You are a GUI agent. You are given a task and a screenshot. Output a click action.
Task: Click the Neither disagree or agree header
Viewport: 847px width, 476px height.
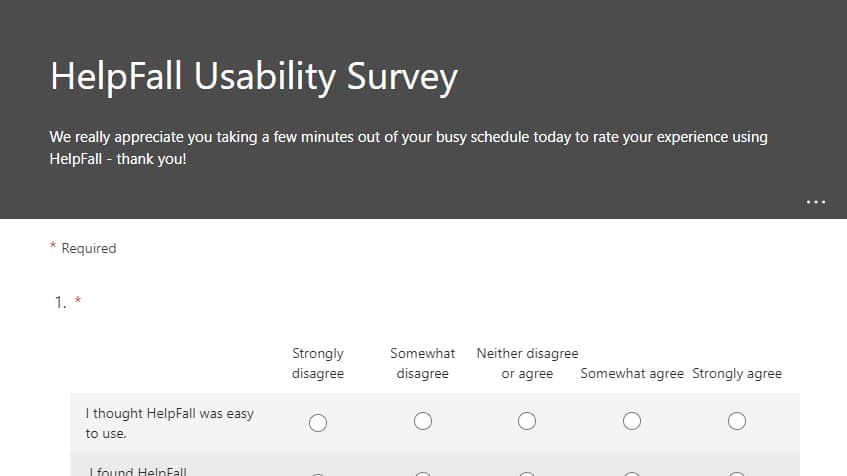pyautogui.click(x=527, y=363)
